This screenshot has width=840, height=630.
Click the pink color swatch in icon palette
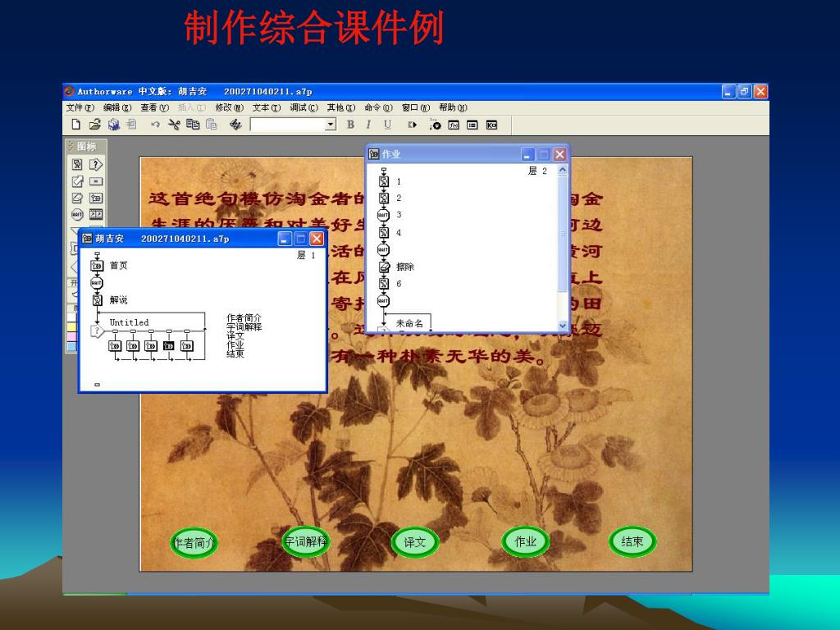(72, 337)
